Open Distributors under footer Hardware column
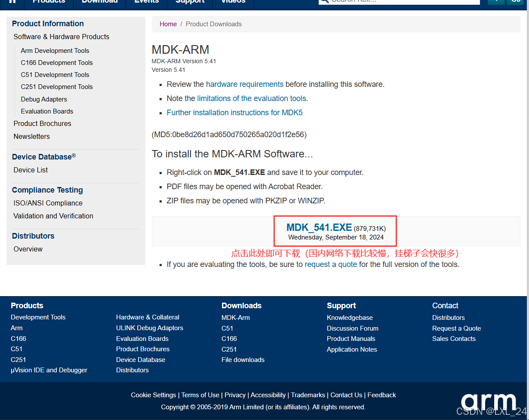 pos(132,370)
